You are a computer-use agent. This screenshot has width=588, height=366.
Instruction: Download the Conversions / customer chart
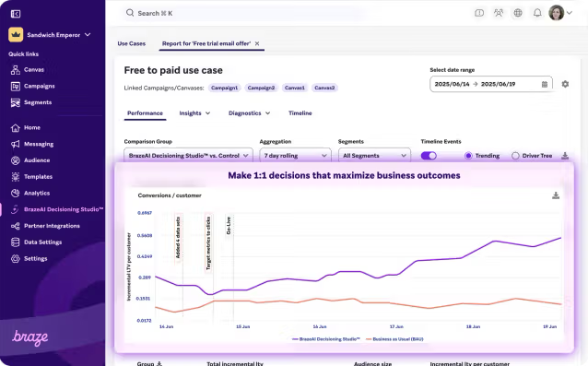pos(556,195)
